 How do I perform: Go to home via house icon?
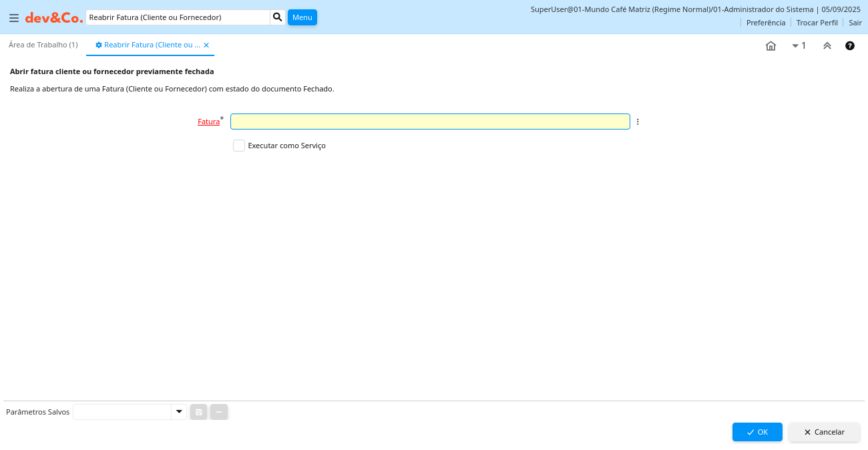[x=771, y=46]
